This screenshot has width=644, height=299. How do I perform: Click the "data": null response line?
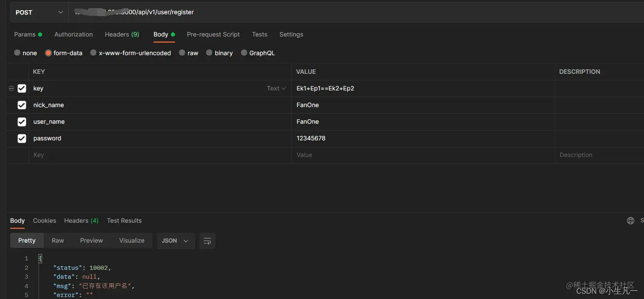tap(77, 277)
